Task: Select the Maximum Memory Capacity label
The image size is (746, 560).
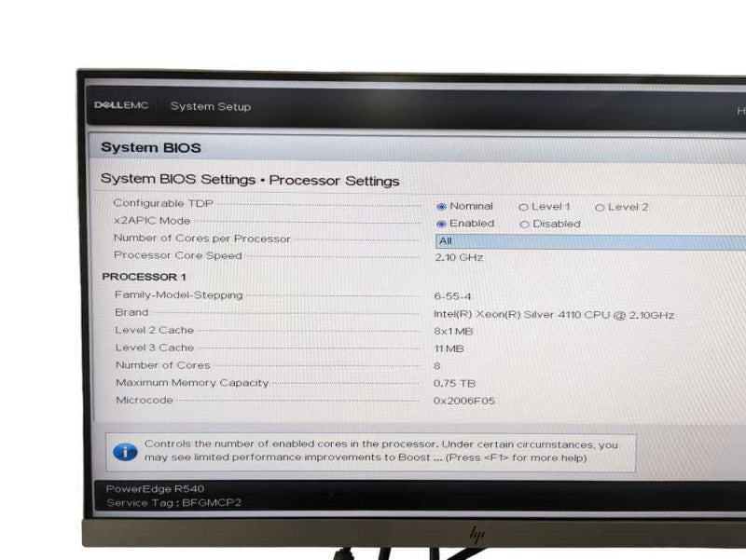Action: [x=192, y=383]
